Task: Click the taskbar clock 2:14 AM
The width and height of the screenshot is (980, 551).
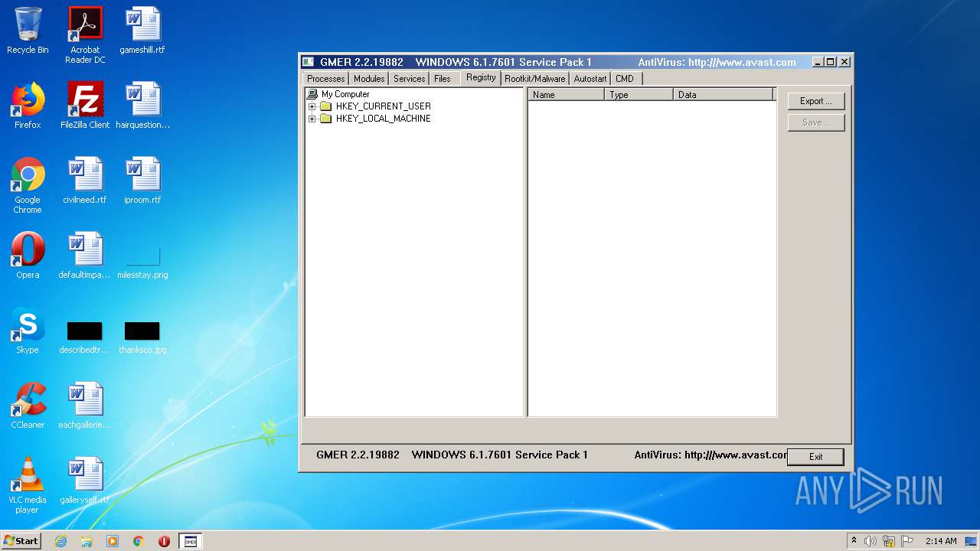Action: tap(941, 541)
